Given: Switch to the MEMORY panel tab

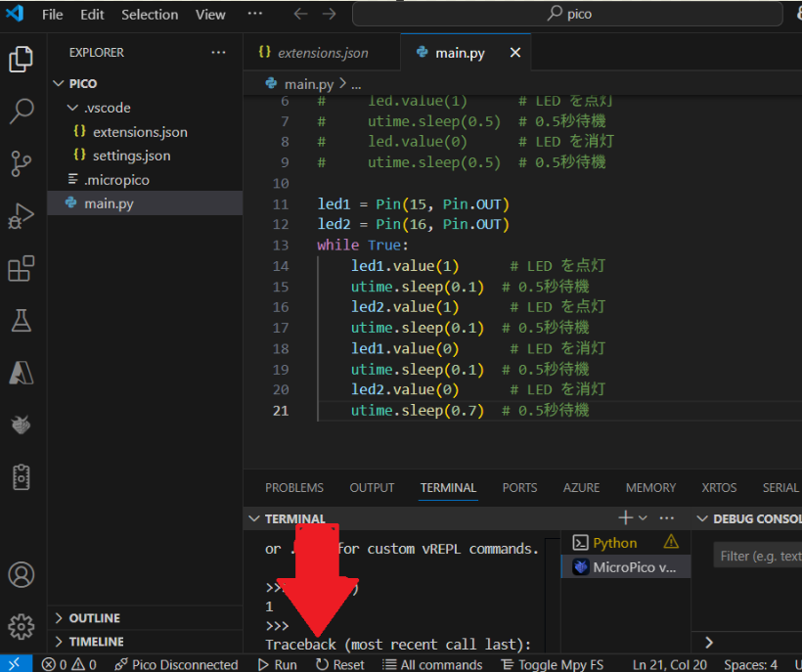Looking at the screenshot, I should [650, 487].
